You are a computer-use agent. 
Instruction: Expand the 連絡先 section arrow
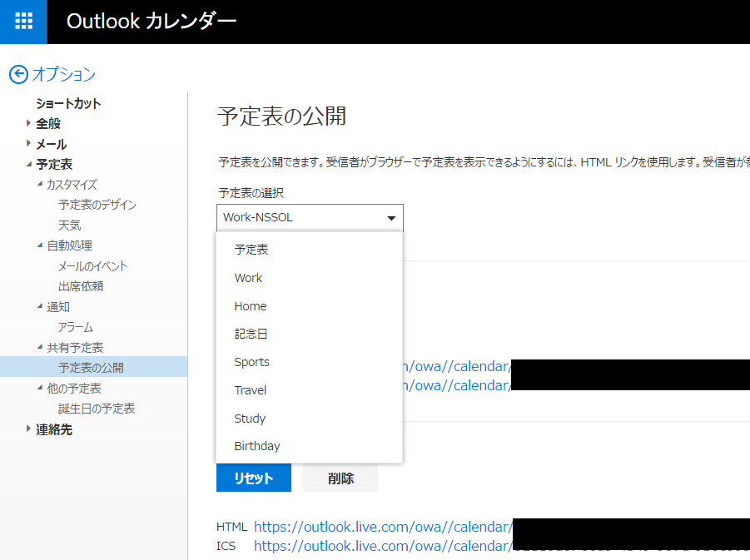(x=28, y=429)
